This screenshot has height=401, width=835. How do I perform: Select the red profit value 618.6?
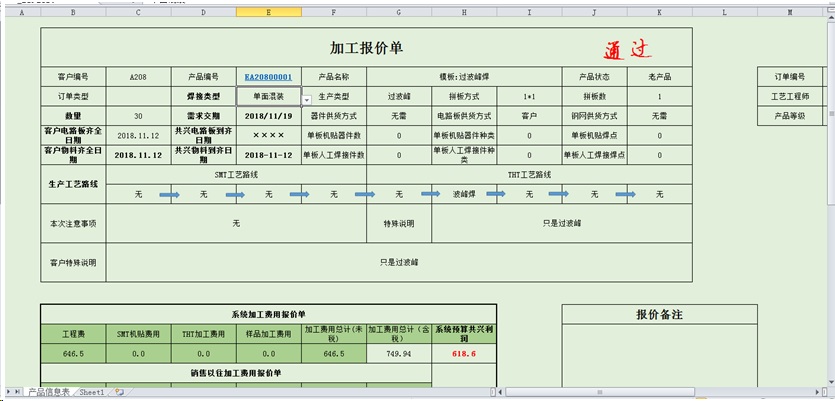tap(464, 353)
